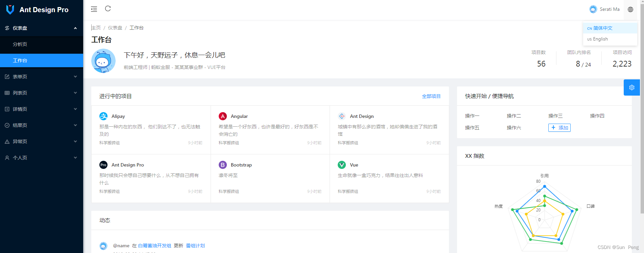This screenshot has width=644, height=253.
Task: Click the Ant Design Pro logo icon
Action: coord(10,9)
